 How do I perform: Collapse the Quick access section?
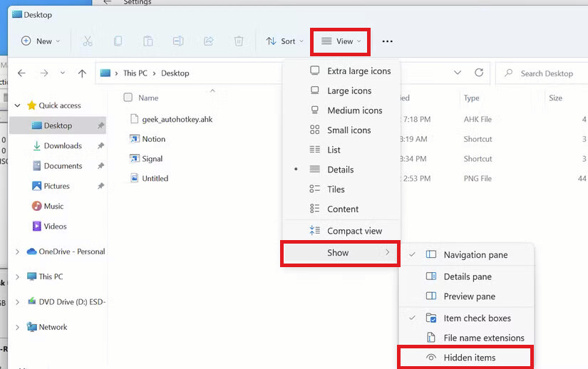(17, 105)
